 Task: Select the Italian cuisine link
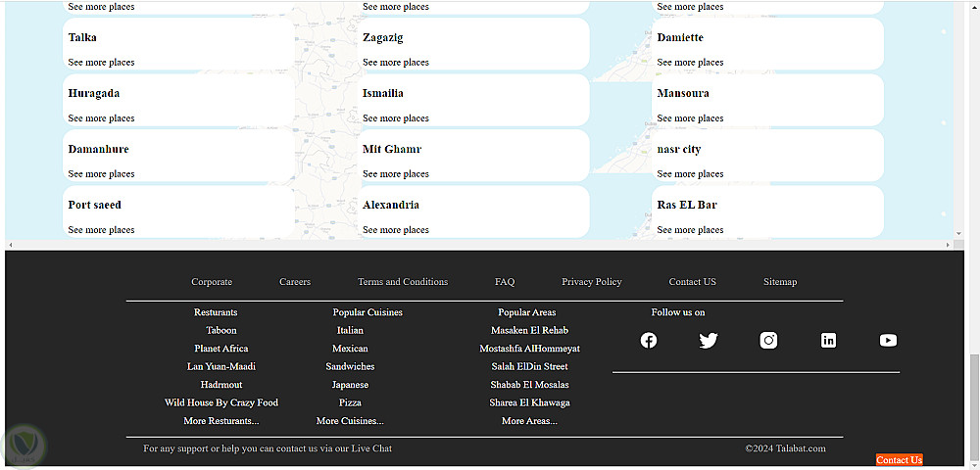point(350,331)
